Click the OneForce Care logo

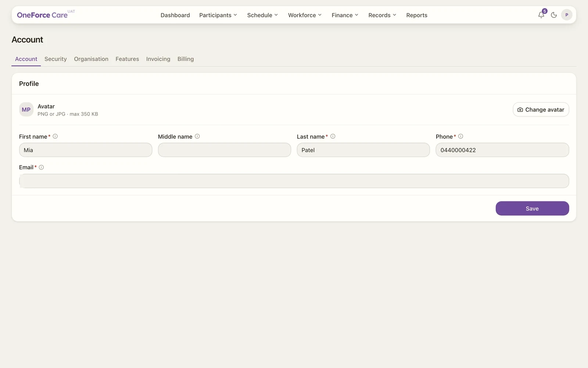[42, 15]
